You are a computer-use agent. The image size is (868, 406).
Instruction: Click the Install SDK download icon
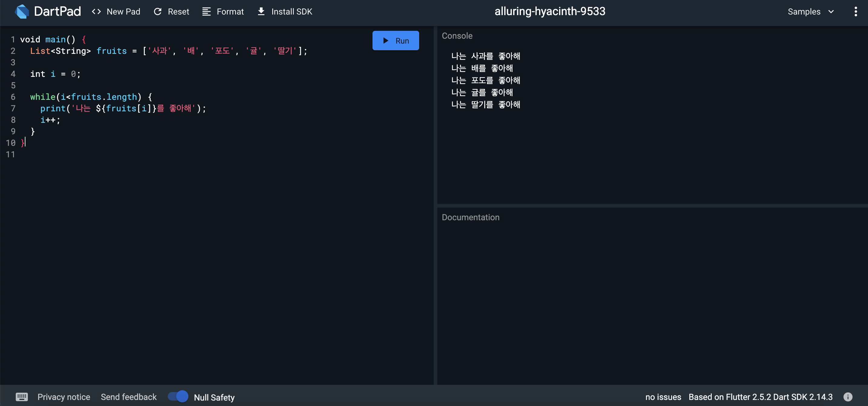tap(261, 11)
